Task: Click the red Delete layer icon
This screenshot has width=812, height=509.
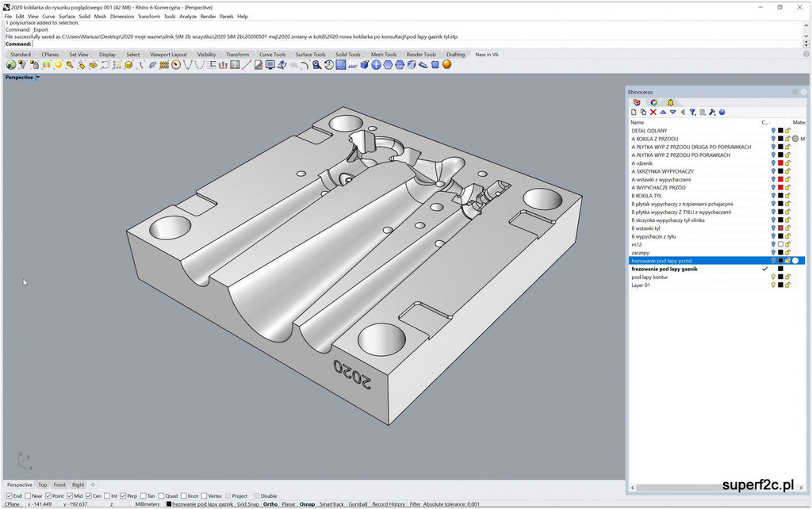Action: [x=653, y=113]
